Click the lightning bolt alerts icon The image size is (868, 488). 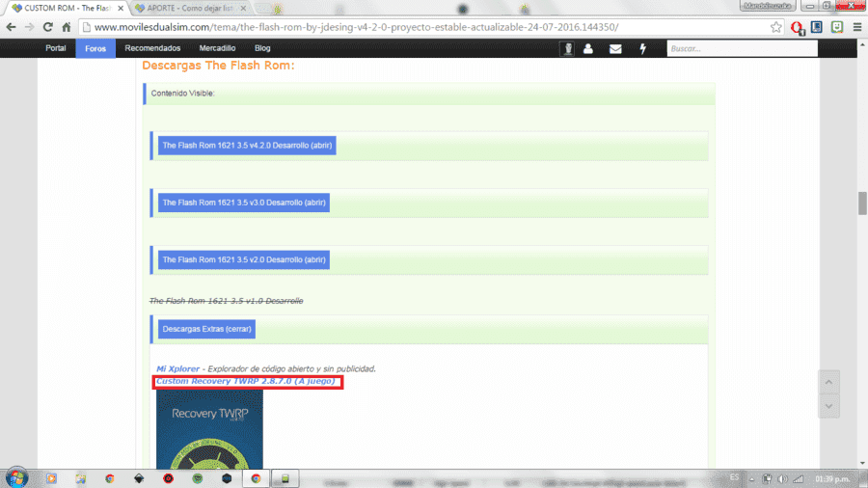coord(642,48)
